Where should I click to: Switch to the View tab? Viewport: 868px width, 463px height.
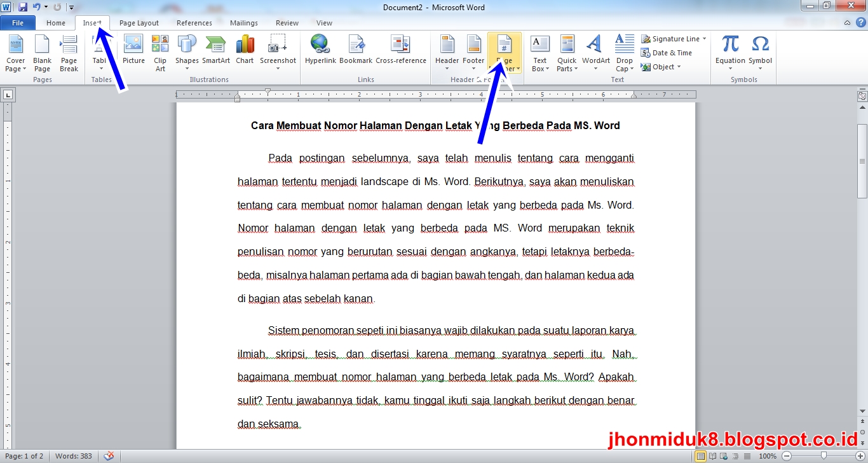tap(324, 23)
